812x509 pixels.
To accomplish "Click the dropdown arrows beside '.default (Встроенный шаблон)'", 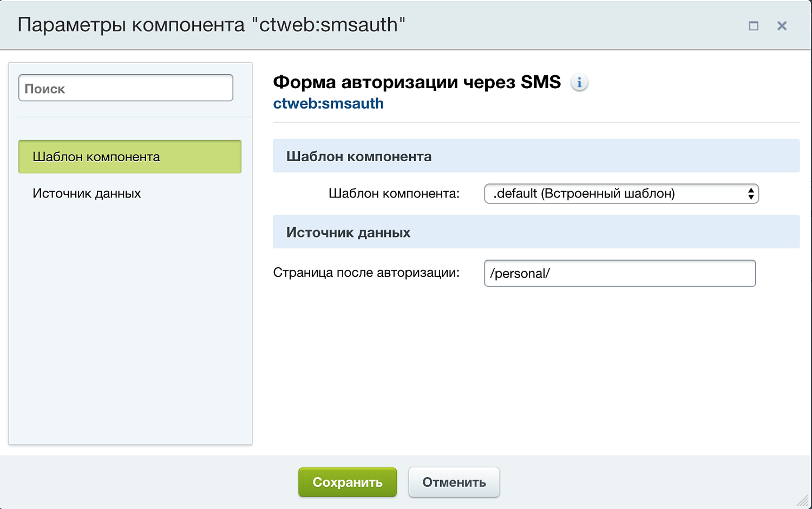I will 751,194.
